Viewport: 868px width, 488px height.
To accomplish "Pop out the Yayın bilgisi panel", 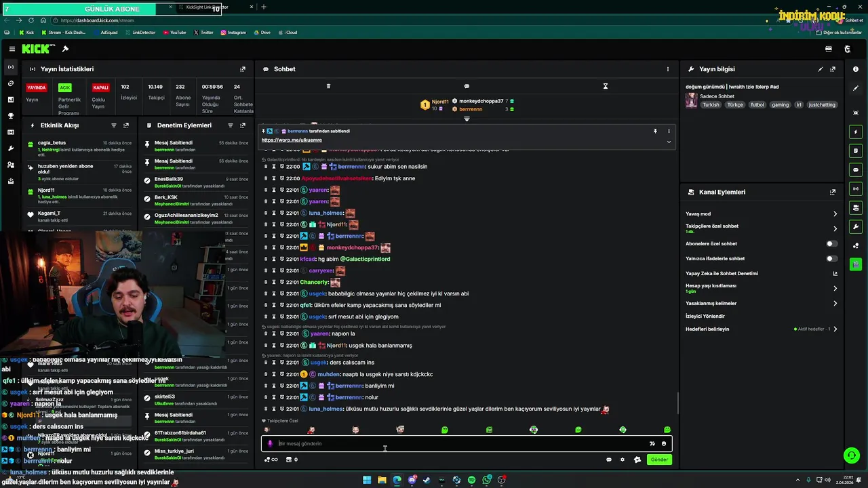I will [x=833, y=69].
